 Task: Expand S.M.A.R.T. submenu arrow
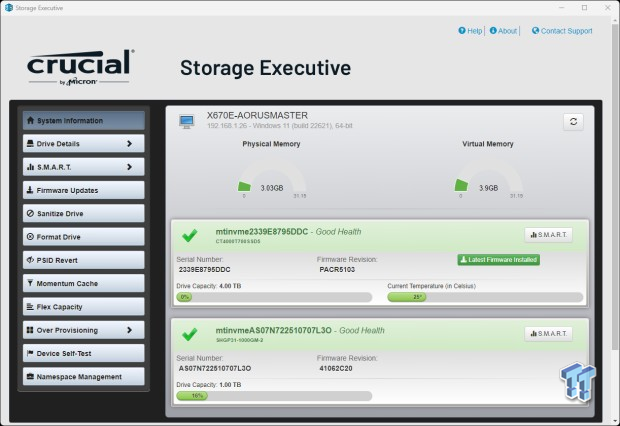click(x=129, y=167)
